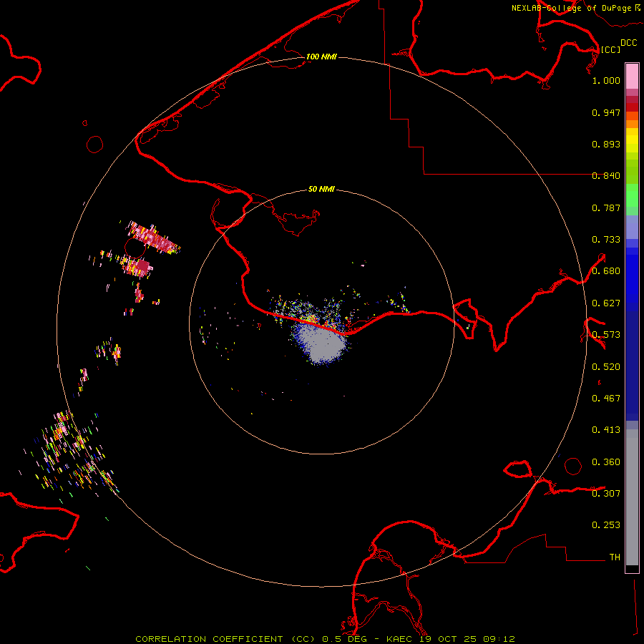The width and height of the screenshot is (644, 644).
Task: Click the 0.627 scale value
Action: [606, 303]
